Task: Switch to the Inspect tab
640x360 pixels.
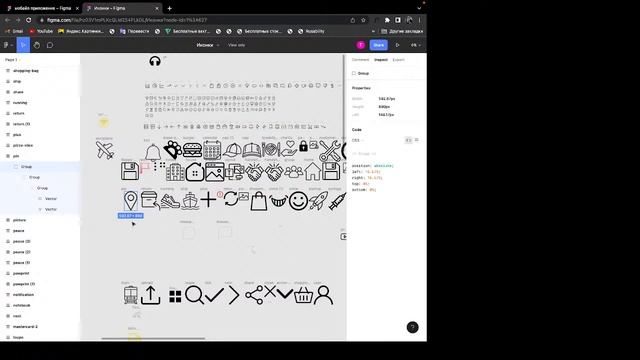Action: click(x=381, y=60)
